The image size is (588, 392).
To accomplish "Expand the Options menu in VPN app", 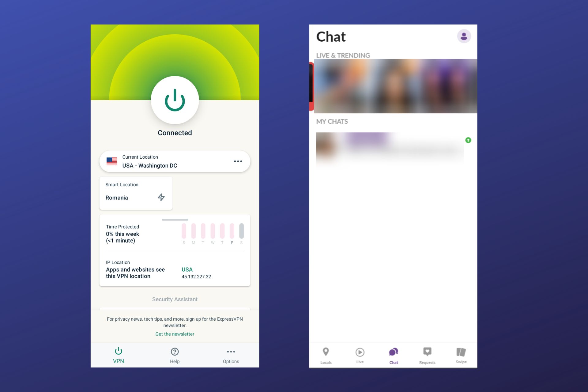I will tap(230, 355).
